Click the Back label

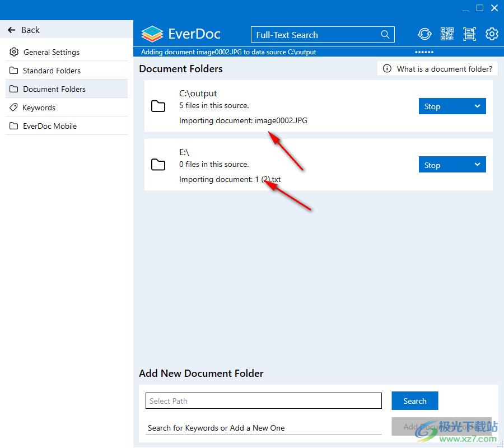click(x=31, y=30)
